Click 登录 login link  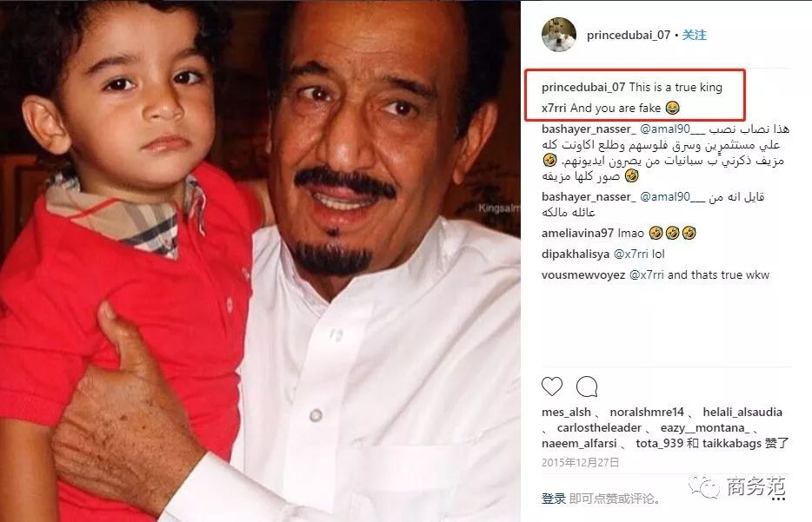pos(554,499)
